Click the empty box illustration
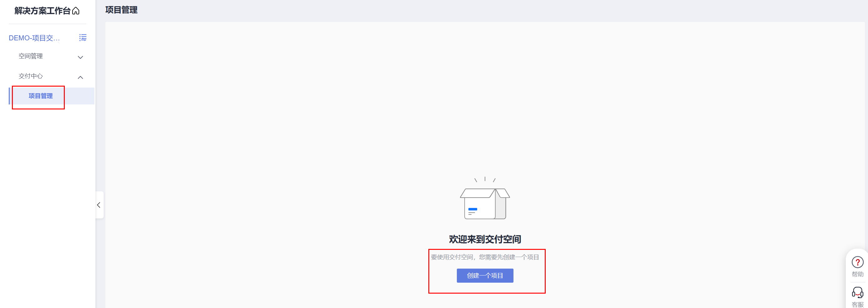The width and height of the screenshot is (868, 308). point(485,199)
